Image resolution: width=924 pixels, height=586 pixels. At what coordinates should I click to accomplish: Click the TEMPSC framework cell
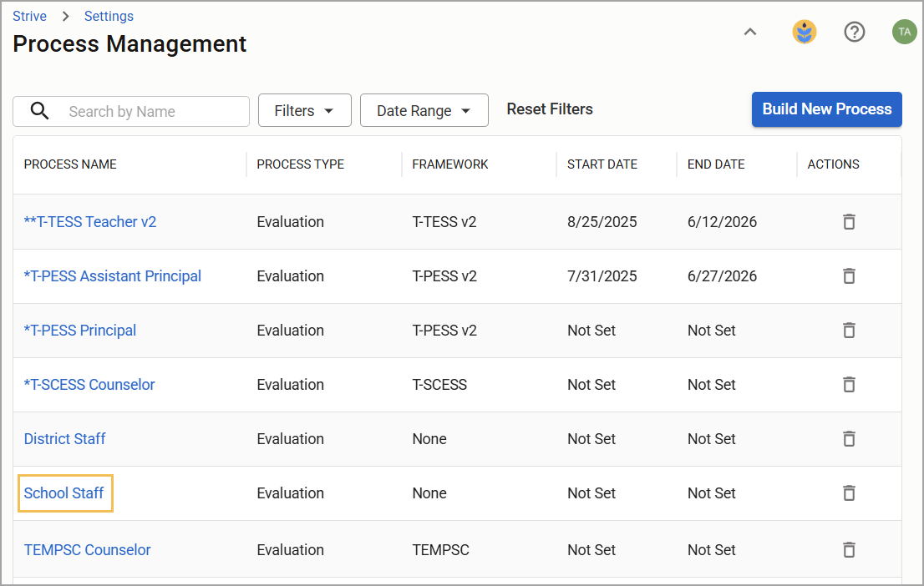click(x=441, y=549)
